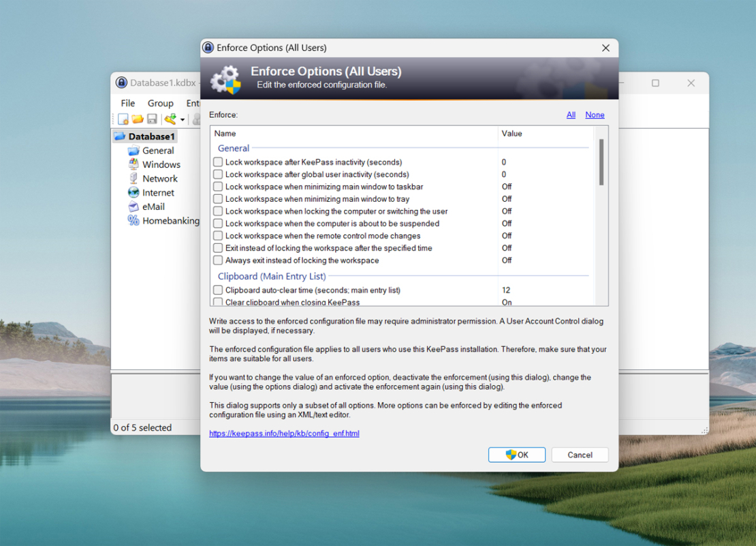This screenshot has height=546, width=756.
Task: Select the Database1 root folder icon
Action: click(120, 136)
